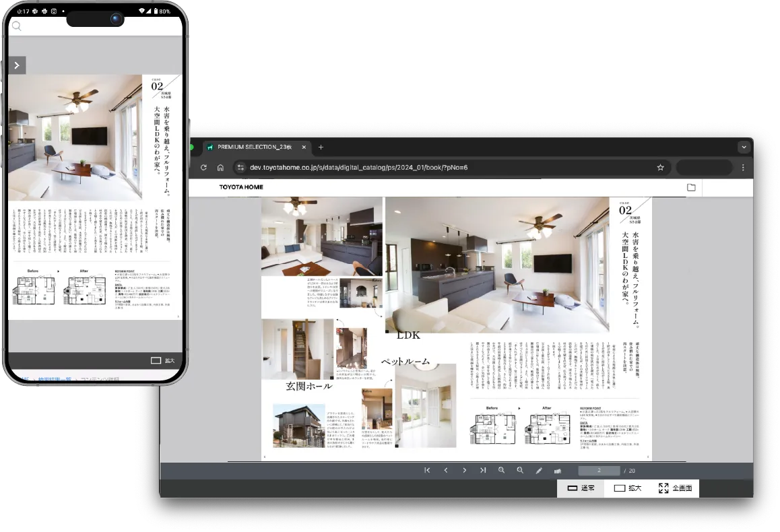This screenshot has height=532, width=780.
Task: Go to the previous catalog page
Action: (446, 471)
